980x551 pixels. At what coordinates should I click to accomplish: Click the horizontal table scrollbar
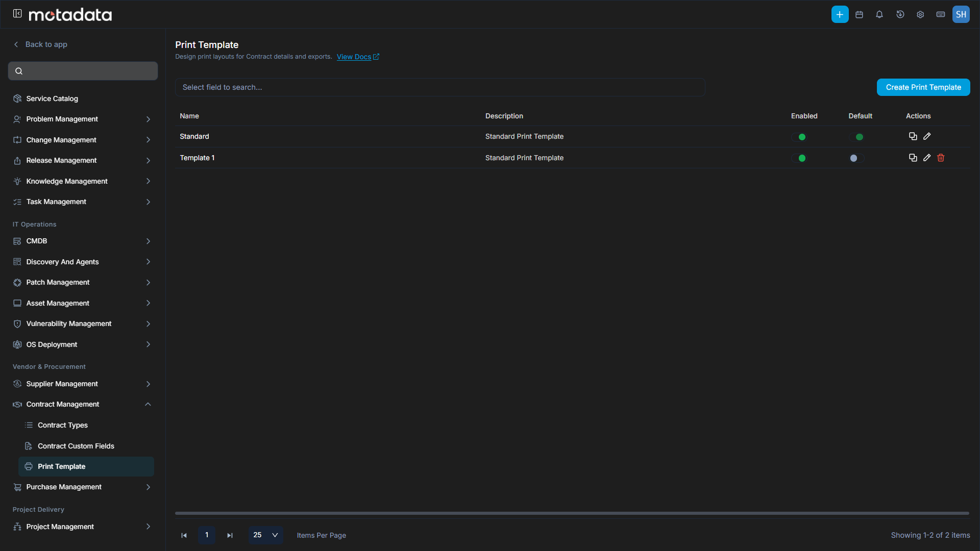pyautogui.click(x=572, y=513)
